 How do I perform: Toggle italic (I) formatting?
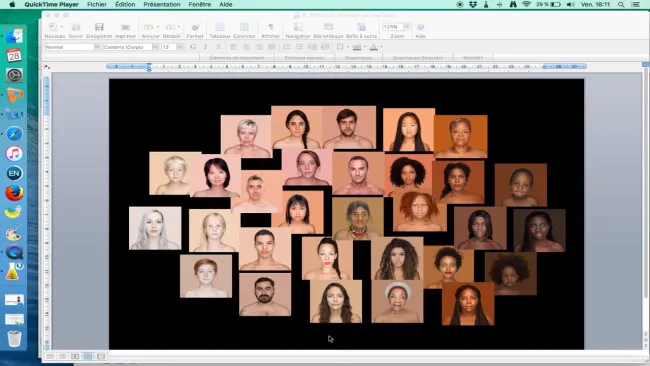[x=206, y=47]
